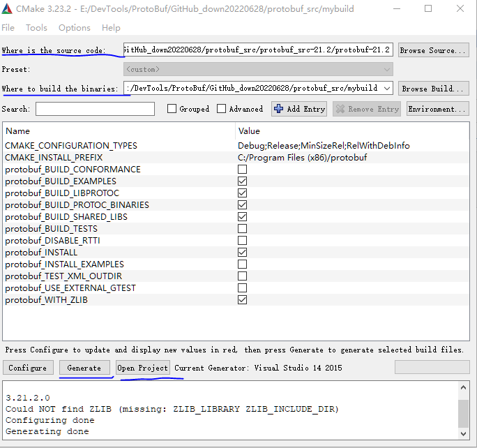This screenshot has width=477, height=448.
Task: Check protobuf_USE_EXTERNAL_GTEST option
Action: tap(242, 288)
